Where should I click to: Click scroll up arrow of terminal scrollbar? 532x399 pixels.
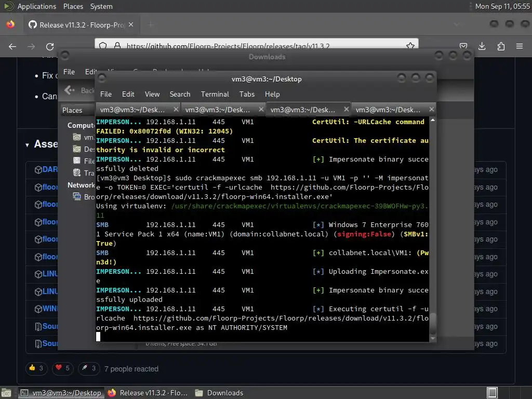point(433,120)
